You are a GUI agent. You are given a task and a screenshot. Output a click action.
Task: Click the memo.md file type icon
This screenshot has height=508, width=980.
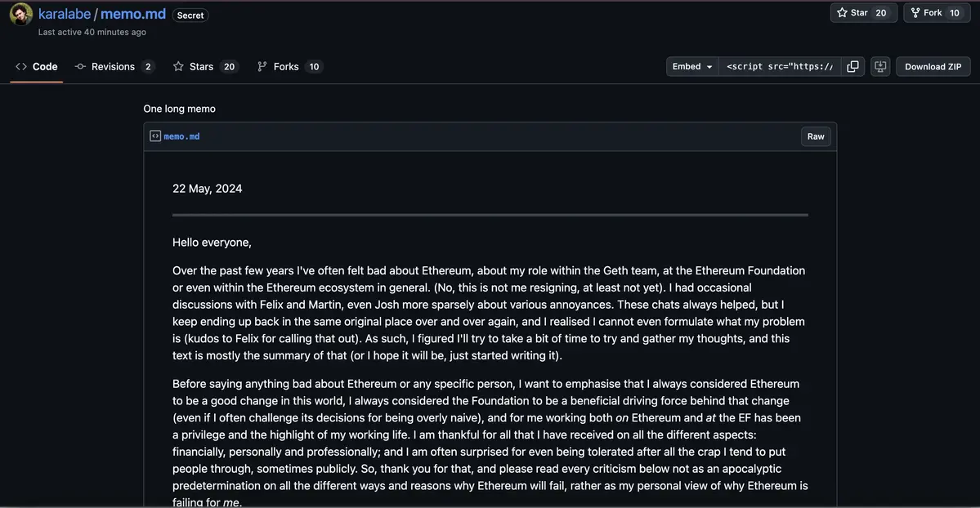[x=155, y=136]
